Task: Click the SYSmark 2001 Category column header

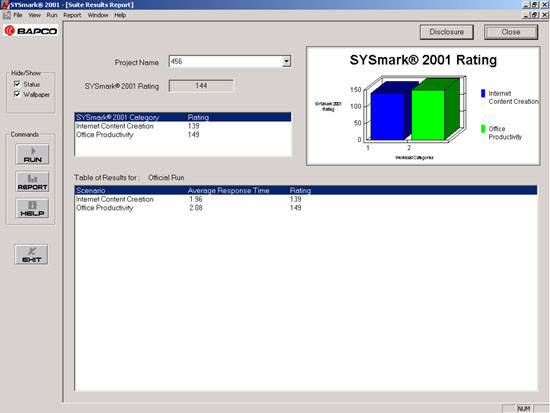Action: (x=118, y=117)
